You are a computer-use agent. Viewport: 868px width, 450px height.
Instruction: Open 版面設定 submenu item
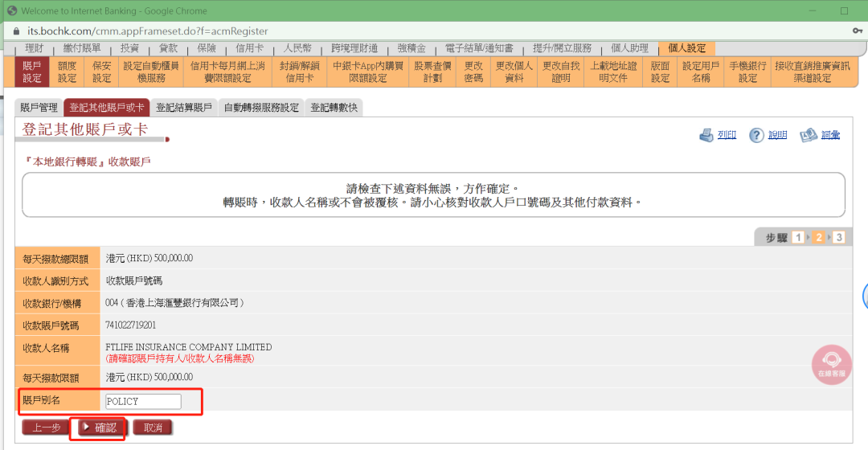point(660,72)
